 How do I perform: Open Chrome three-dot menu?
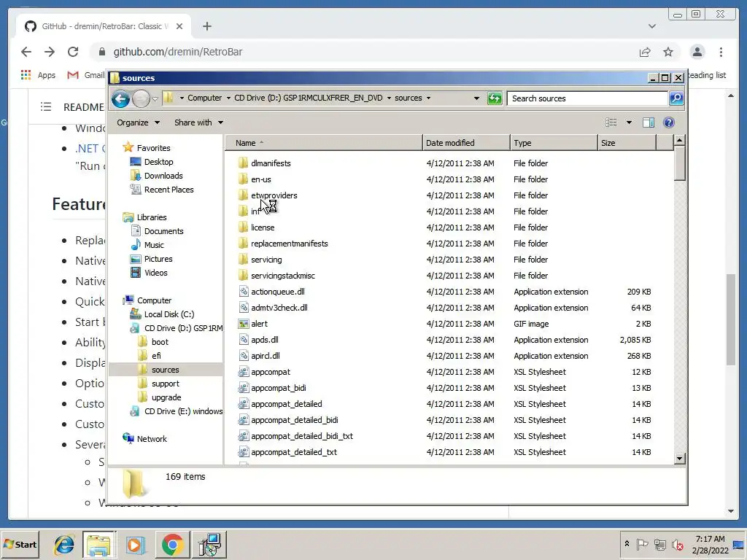721,52
